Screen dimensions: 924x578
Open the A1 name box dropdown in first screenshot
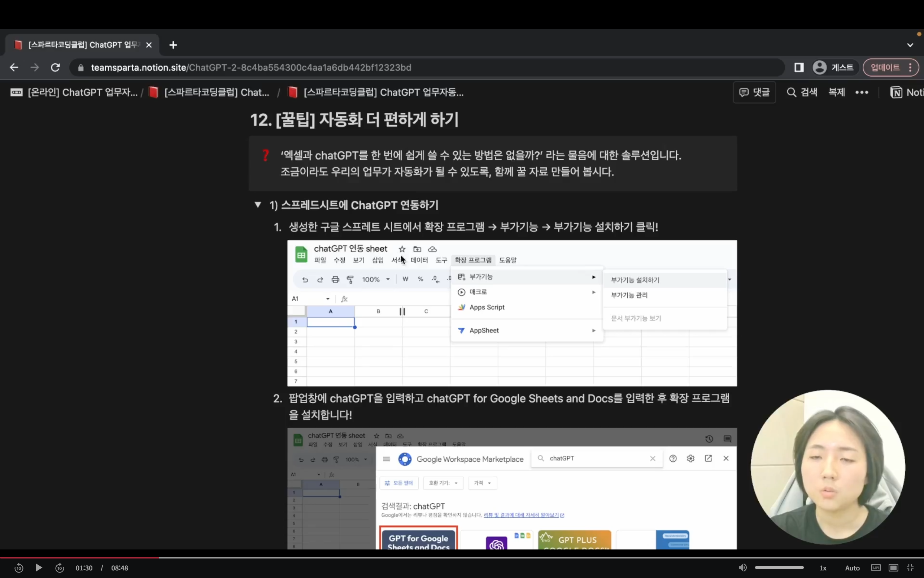pos(328,298)
